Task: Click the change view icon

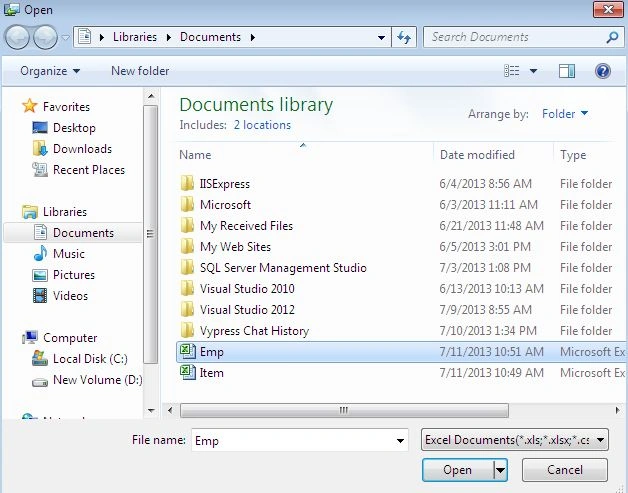Action: pos(511,71)
